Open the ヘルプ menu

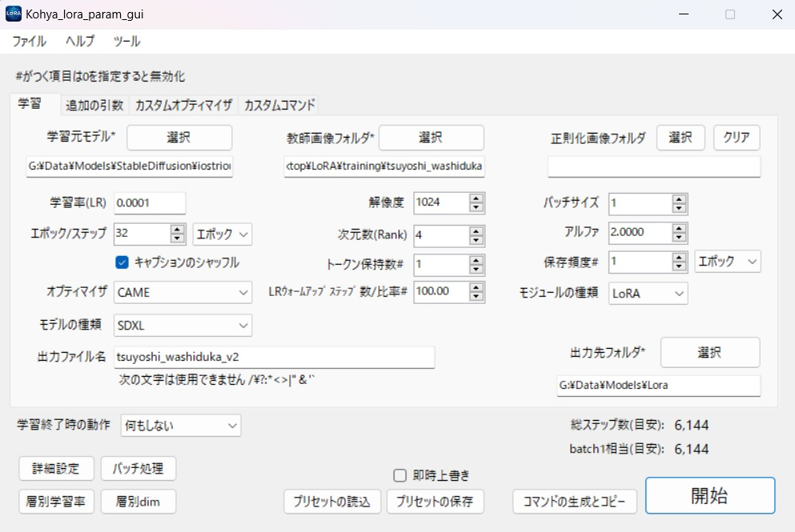[x=80, y=41]
